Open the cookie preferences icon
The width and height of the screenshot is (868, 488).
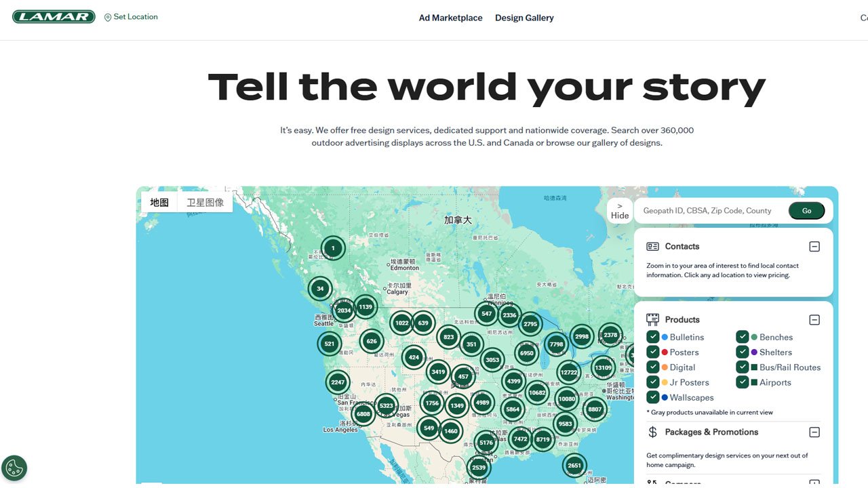(x=14, y=468)
